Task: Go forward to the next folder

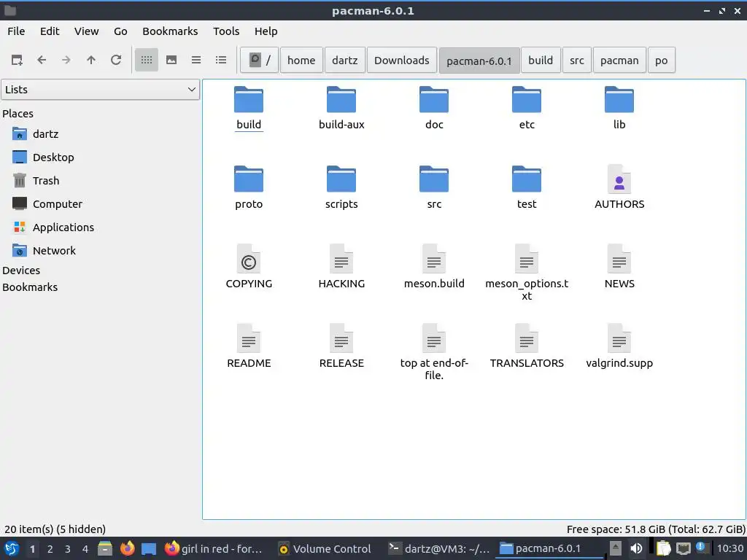Action: (x=66, y=60)
